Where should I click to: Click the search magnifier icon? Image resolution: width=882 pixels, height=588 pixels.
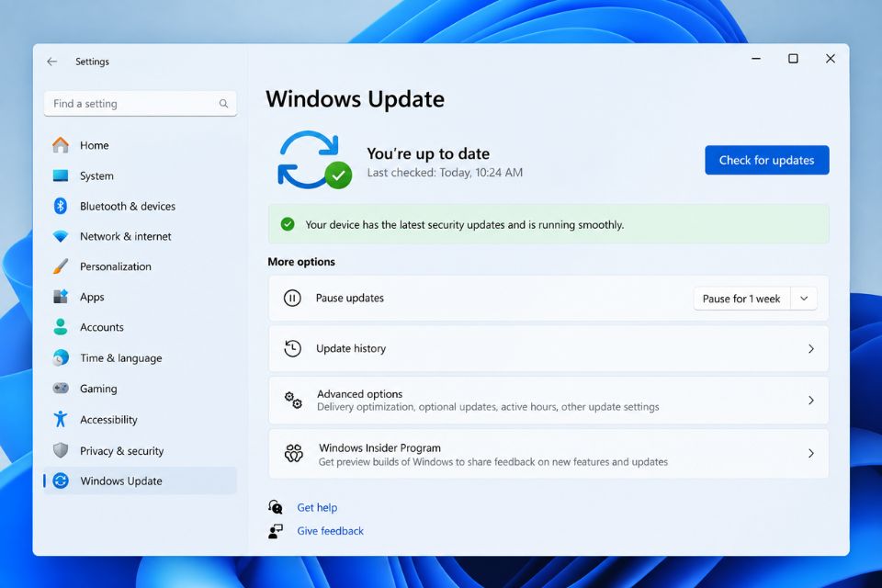[223, 104]
